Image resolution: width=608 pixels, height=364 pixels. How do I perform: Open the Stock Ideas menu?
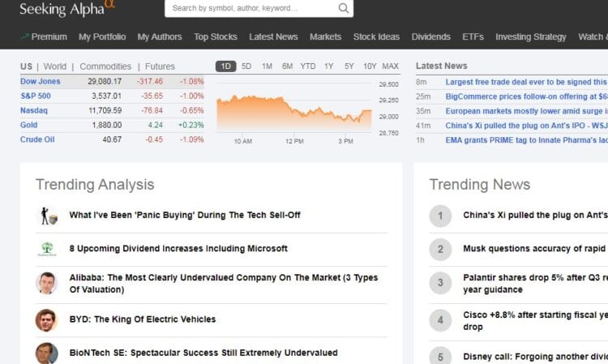coord(376,36)
